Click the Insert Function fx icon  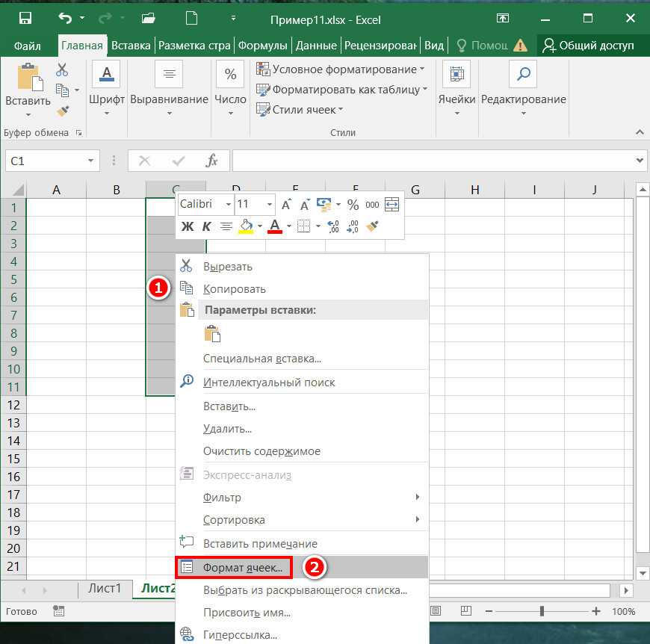[x=212, y=161]
